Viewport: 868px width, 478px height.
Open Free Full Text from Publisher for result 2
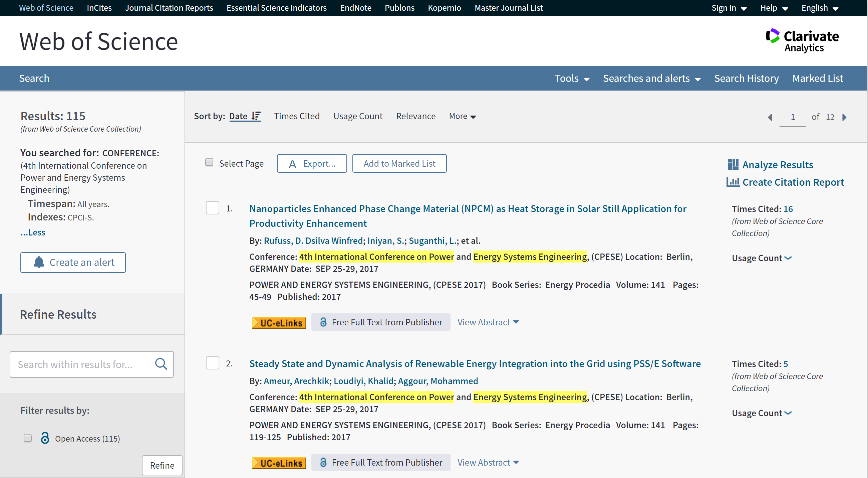(381, 463)
